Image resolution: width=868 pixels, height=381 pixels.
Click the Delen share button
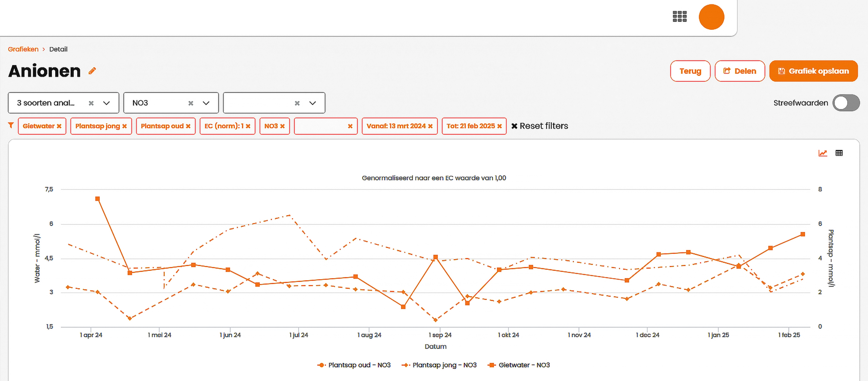tap(739, 71)
